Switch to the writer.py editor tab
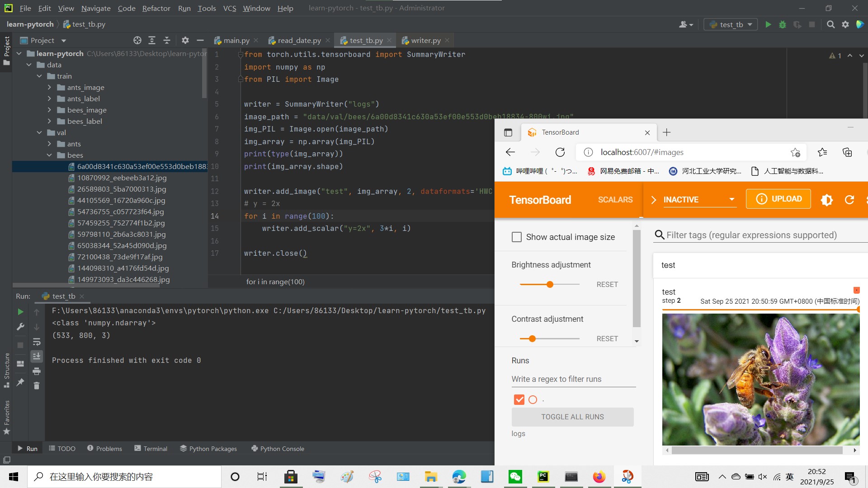This screenshot has width=868, height=488. pyautogui.click(x=425, y=40)
